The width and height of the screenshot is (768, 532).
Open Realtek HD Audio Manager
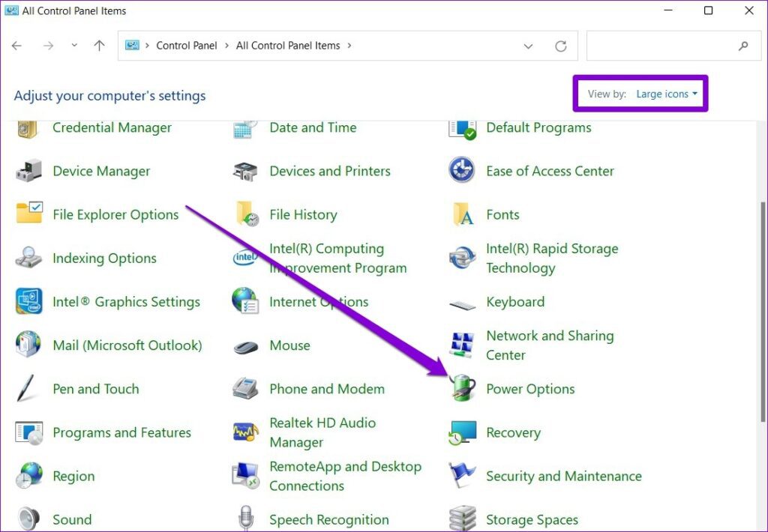point(322,432)
